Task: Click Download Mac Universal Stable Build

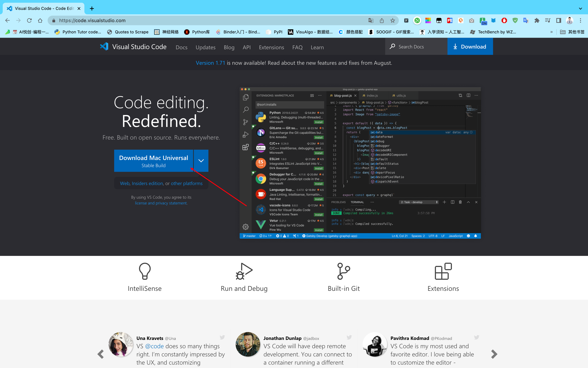Action: coord(154,161)
